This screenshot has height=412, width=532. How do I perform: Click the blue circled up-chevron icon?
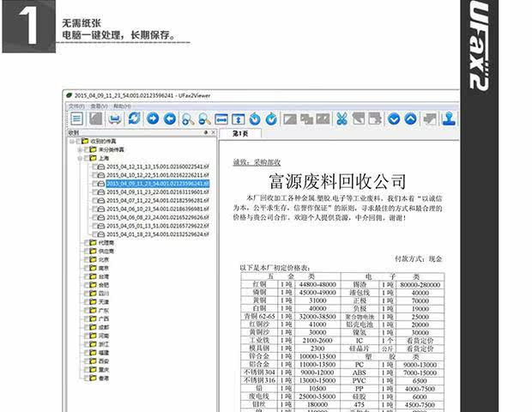click(410, 119)
